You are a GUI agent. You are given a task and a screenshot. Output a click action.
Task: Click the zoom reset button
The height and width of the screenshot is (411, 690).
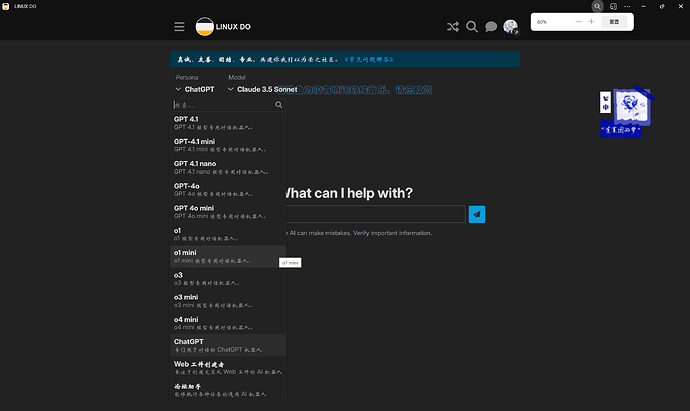tap(614, 22)
